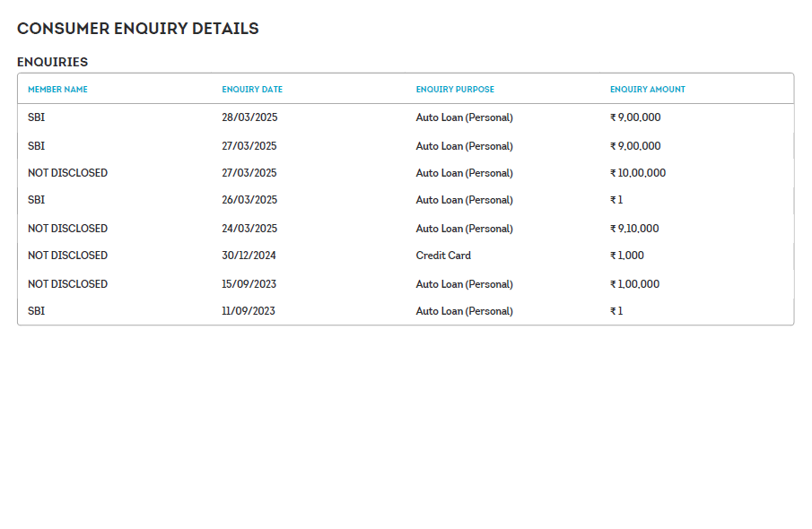Click the Enquiry Purpose column header

[455, 90]
